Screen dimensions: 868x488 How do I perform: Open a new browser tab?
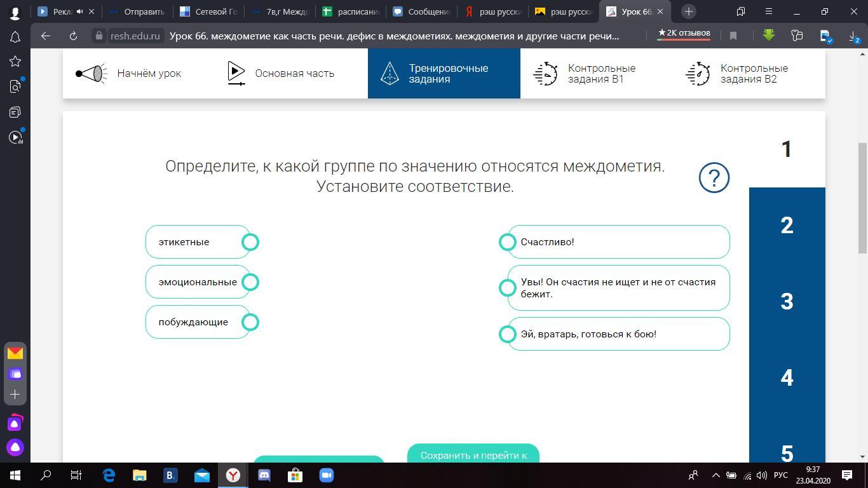pos(688,11)
